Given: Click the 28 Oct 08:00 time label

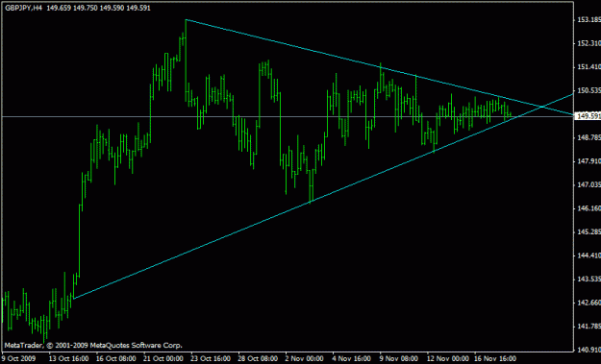Looking at the screenshot, I should (258, 358).
